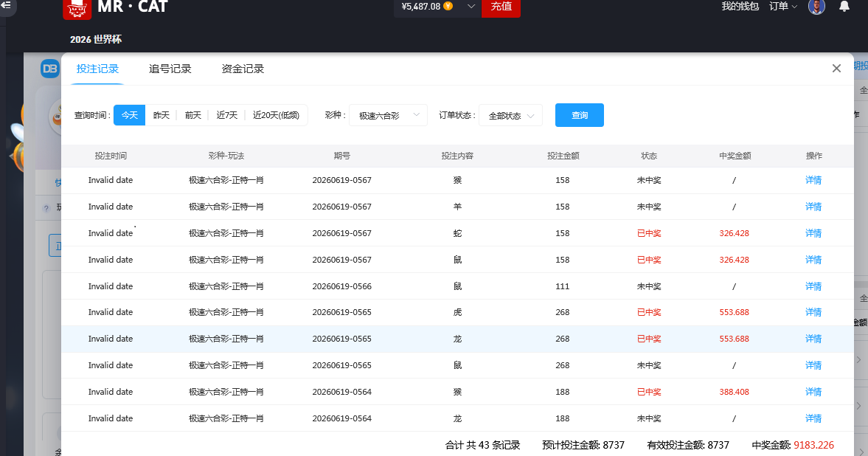
Task: Click the coin icon next to balance
Action: pos(448,6)
